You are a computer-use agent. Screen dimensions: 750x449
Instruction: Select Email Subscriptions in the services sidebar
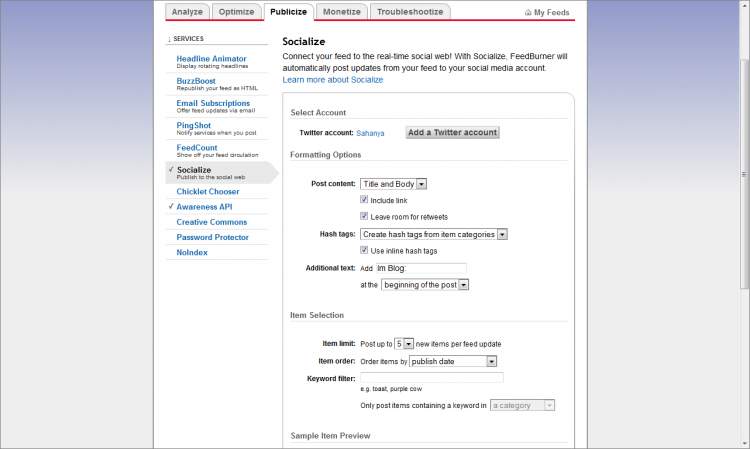(213, 103)
